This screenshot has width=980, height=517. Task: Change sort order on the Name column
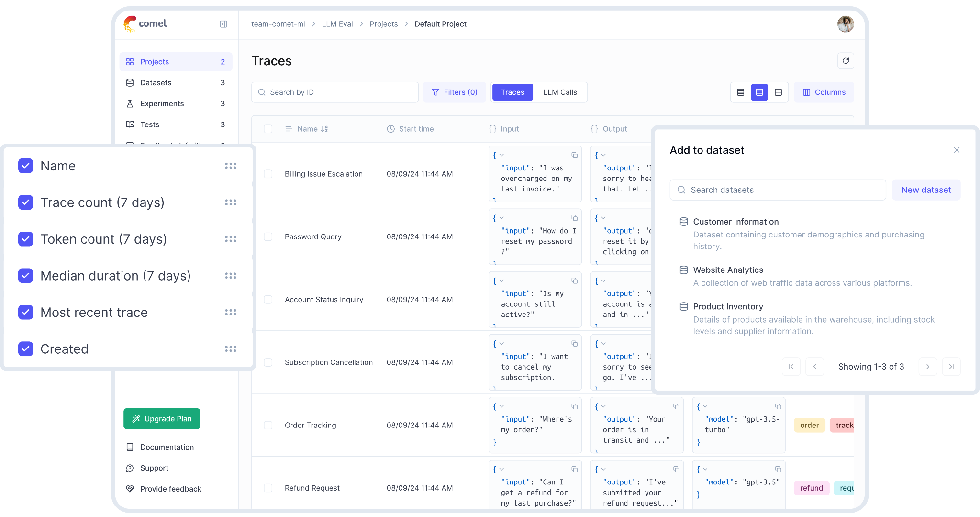point(324,129)
